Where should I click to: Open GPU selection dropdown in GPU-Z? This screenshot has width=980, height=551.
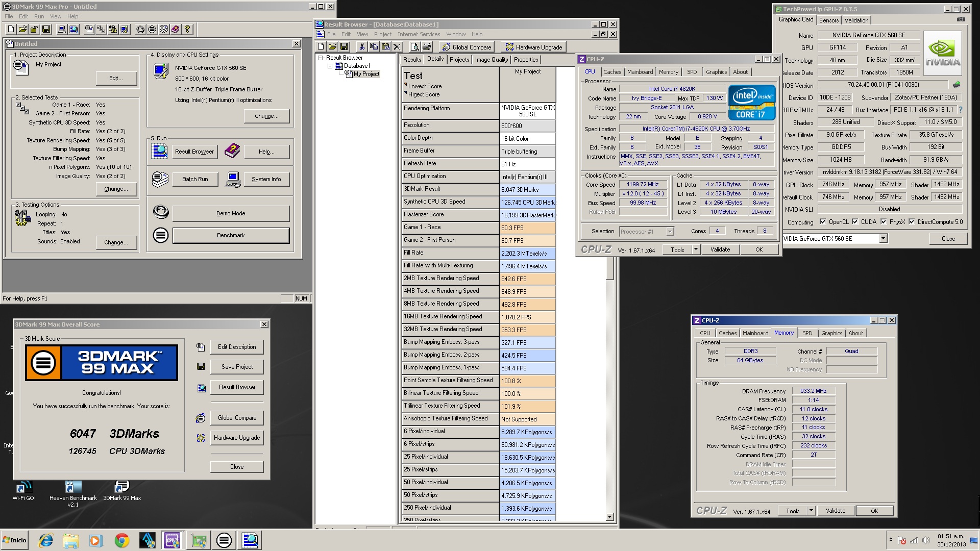(x=883, y=238)
